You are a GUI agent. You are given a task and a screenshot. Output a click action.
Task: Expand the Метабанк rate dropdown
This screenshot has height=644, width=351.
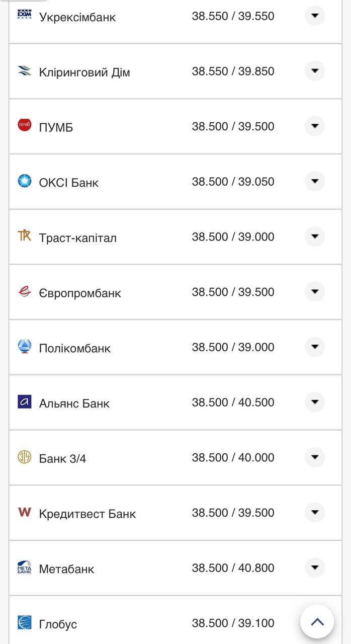315,568
